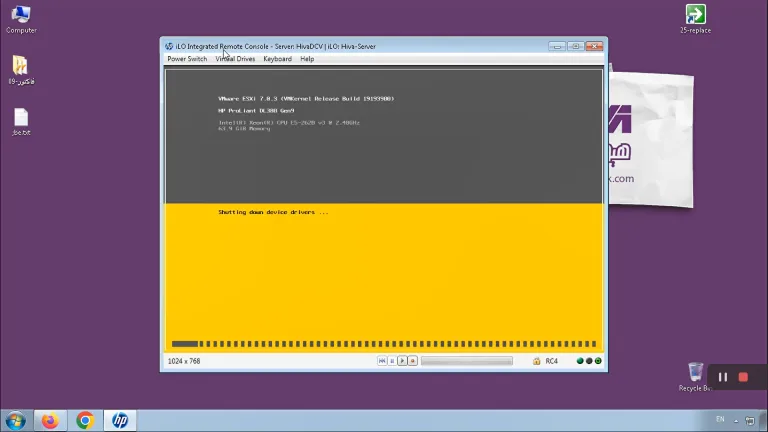Image resolution: width=768 pixels, height=432 pixels.
Task: Open the Virtual Drives menu
Action: tap(235, 59)
